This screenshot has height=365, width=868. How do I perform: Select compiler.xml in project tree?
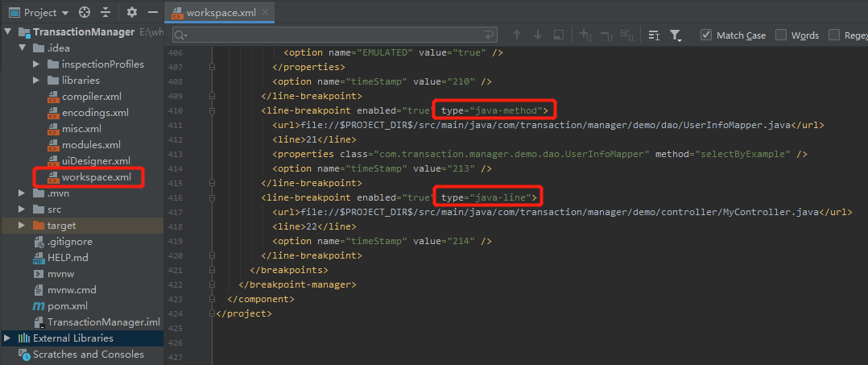[91, 97]
